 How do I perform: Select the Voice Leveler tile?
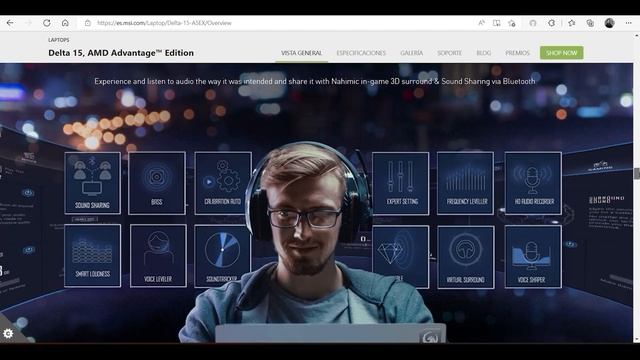158,256
